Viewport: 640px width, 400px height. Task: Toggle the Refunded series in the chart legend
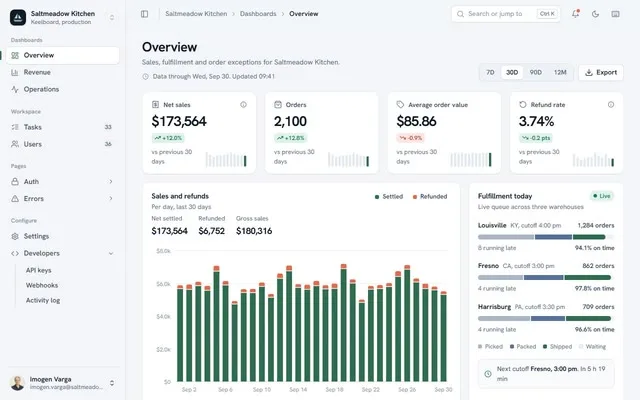pyautogui.click(x=430, y=197)
